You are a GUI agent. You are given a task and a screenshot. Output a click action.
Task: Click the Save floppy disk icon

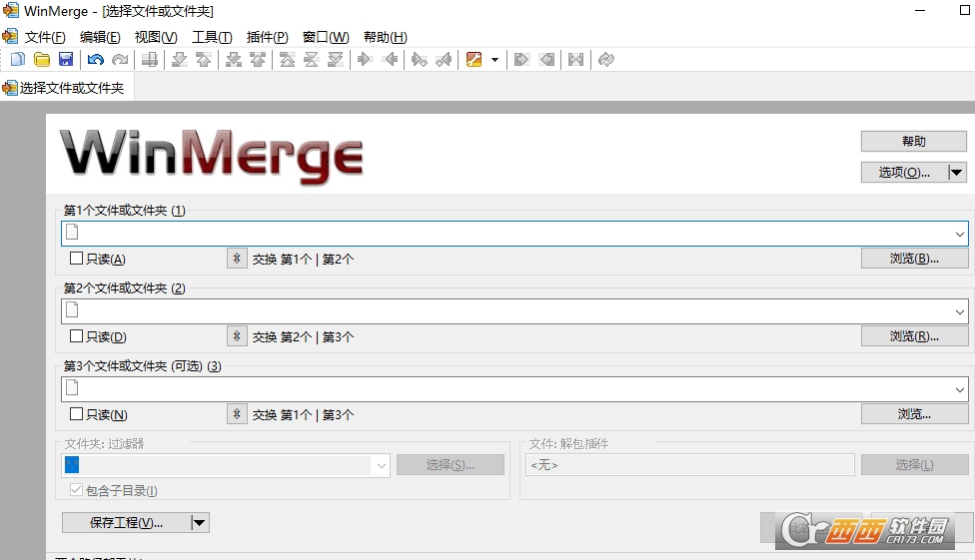pos(66,60)
